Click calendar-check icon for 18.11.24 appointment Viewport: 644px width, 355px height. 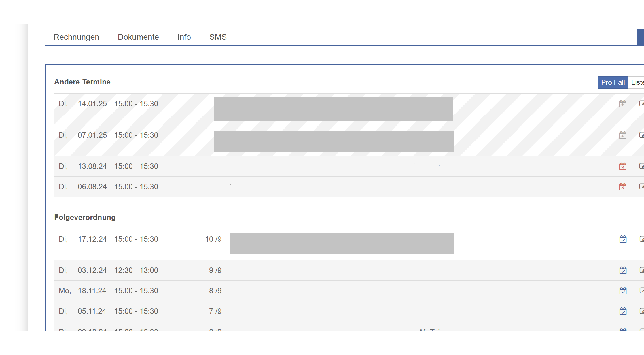tap(623, 291)
